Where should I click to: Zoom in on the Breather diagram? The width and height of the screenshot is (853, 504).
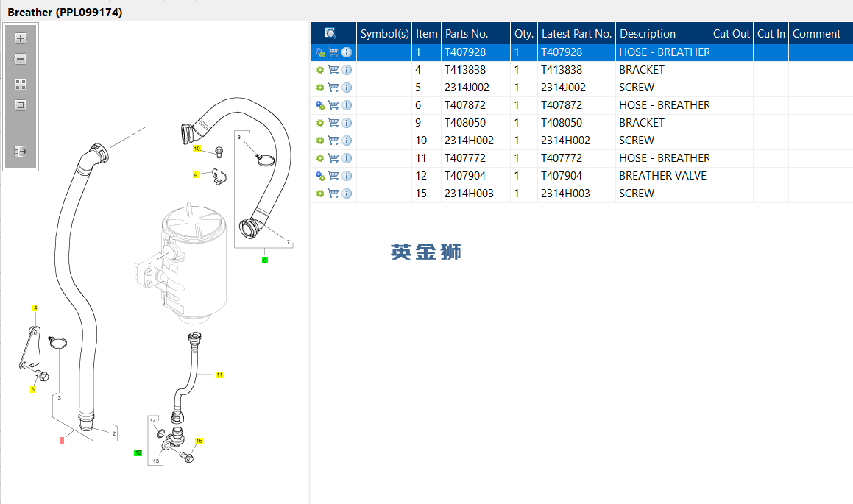point(21,38)
